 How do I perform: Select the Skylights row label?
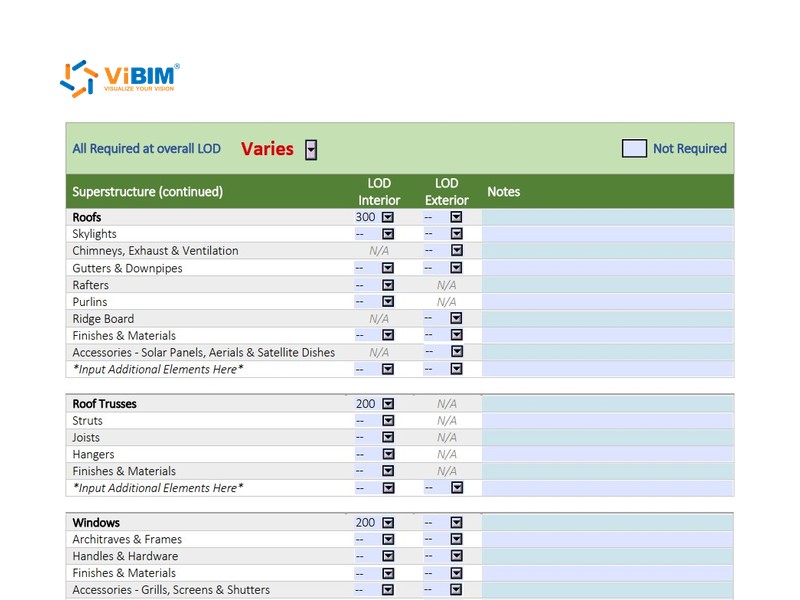[x=94, y=234]
